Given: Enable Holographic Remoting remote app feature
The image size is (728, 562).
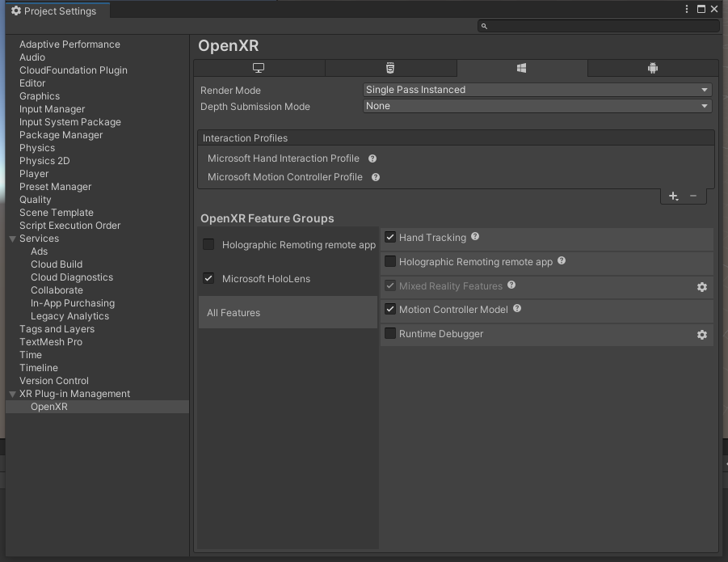Looking at the screenshot, I should pos(390,261).
